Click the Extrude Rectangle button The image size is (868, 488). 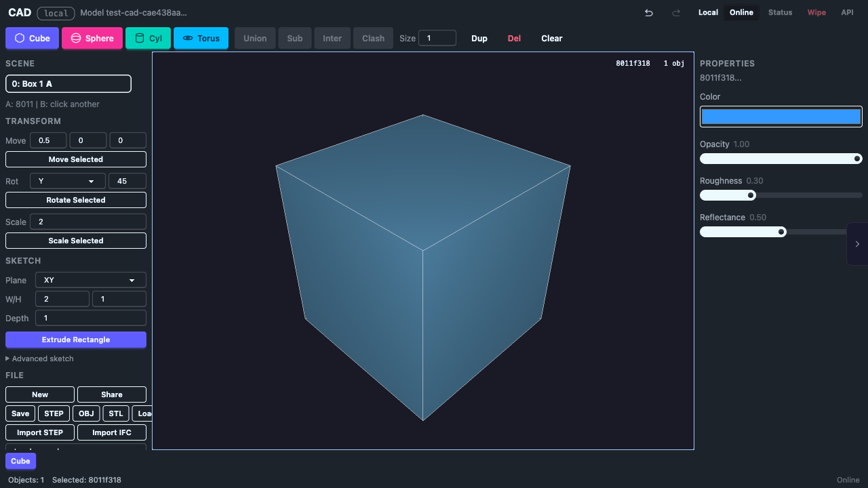click(x=75, y=340)
